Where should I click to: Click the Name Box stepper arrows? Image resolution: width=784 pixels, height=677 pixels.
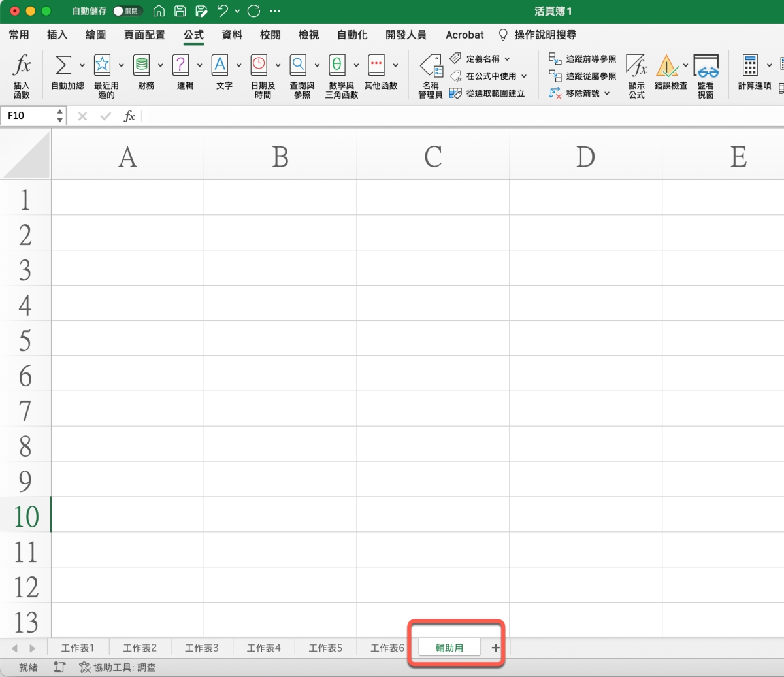tap(60, 116)
